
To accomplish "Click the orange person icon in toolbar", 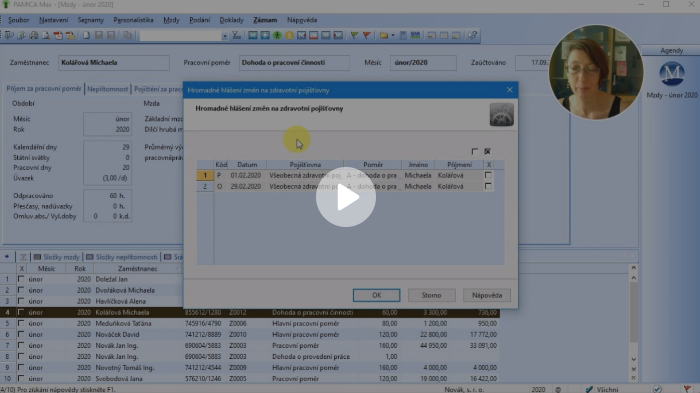I will [x=289, y=35].
